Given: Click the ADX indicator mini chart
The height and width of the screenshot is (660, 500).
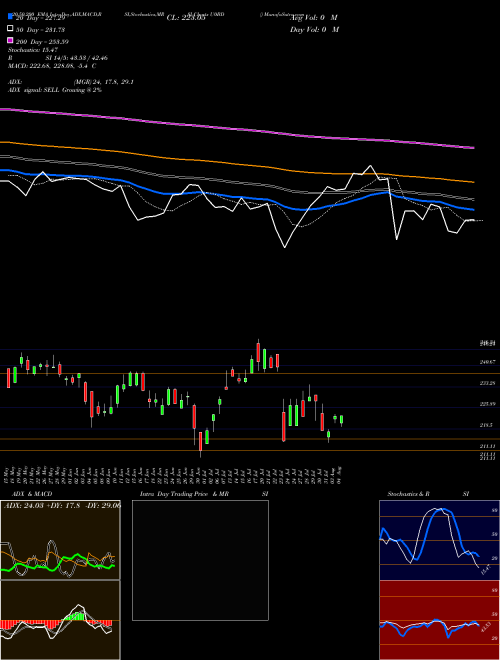Looking at the screenshot, I should click(60, 540).
